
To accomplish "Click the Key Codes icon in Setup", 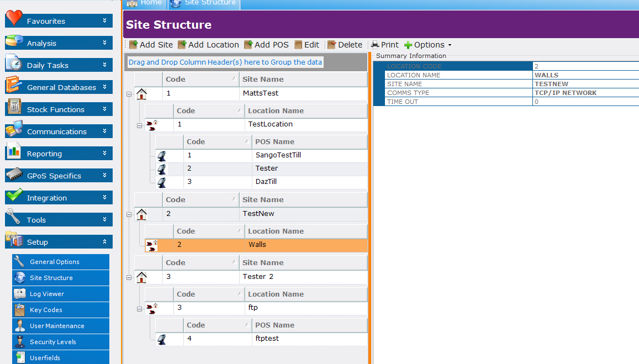I will (x=19, y=310).
